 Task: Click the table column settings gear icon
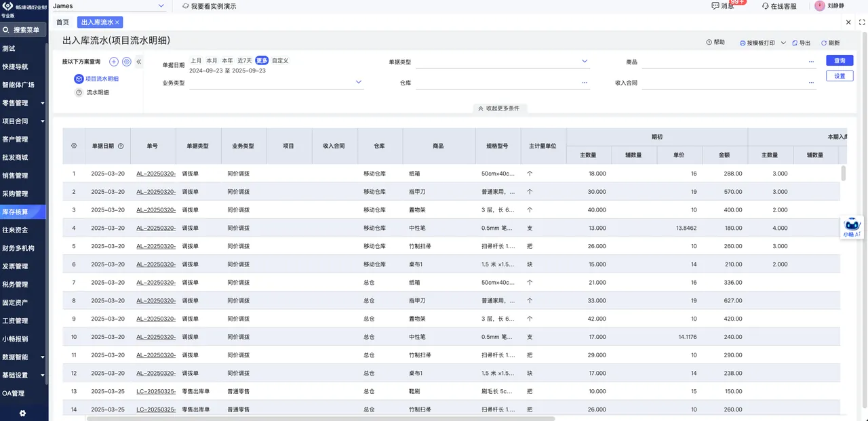point(74,146)
